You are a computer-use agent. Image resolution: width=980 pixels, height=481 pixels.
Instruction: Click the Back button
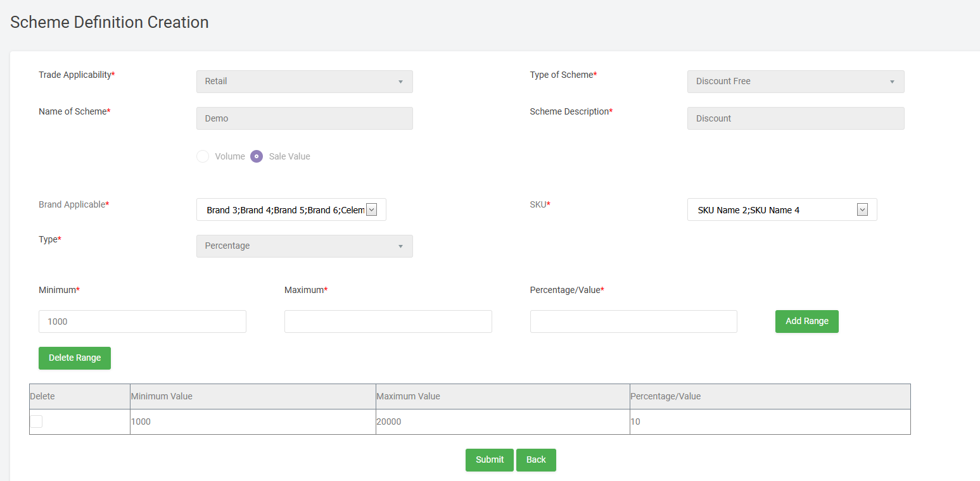[536, 460]
